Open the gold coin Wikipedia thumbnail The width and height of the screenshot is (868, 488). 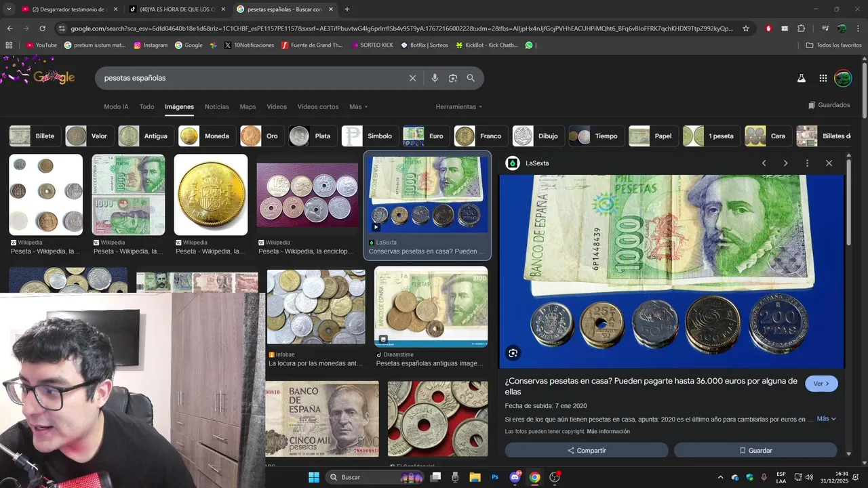[x=211, y=195]
